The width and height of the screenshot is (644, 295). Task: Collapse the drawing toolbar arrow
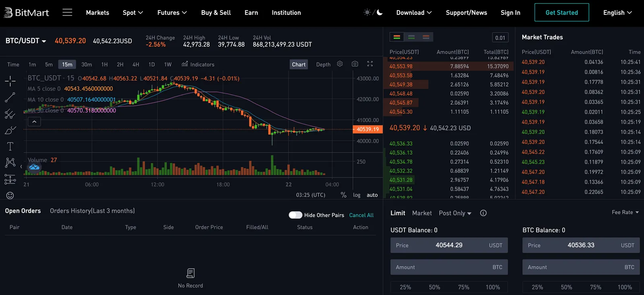[21, 166]
